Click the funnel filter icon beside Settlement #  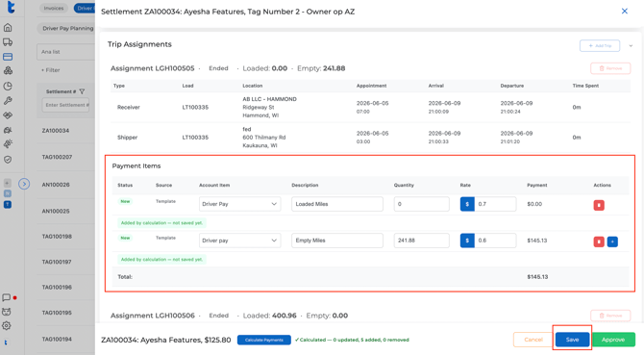pyautogui.click(x=82, y=91)
